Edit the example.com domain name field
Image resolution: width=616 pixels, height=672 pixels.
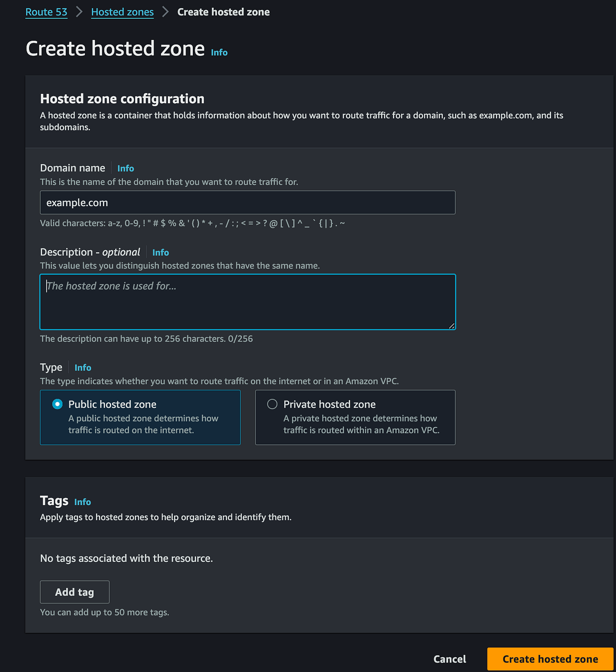(248, 202)
